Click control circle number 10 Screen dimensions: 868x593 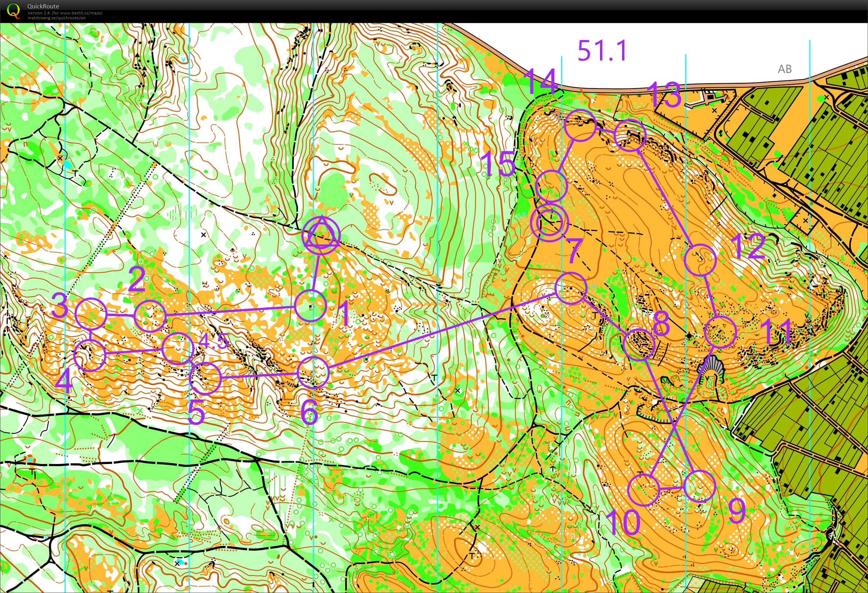[643, 490]
